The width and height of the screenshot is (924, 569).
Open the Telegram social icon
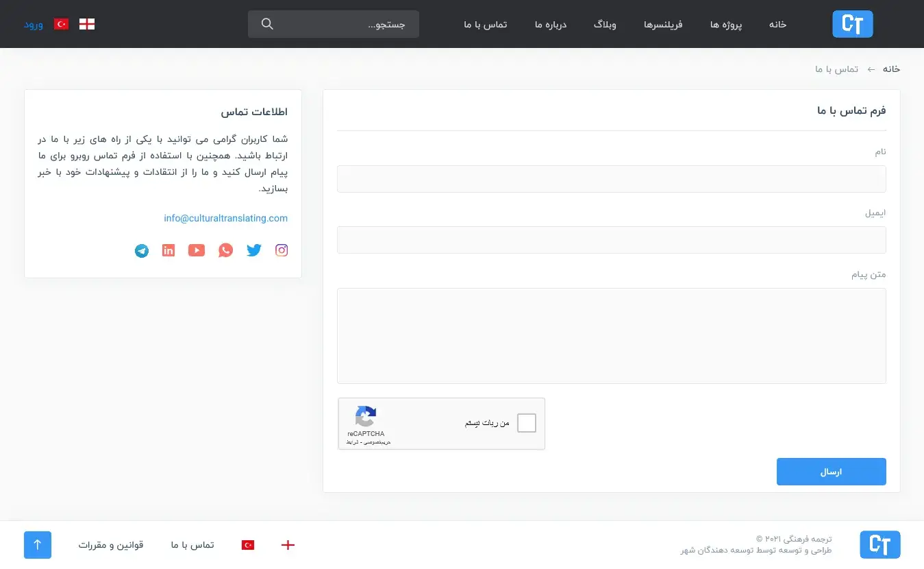coord(142,250)
